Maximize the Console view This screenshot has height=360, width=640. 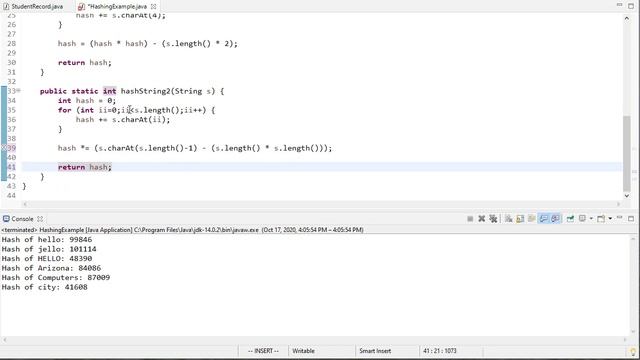coord(631,219)
